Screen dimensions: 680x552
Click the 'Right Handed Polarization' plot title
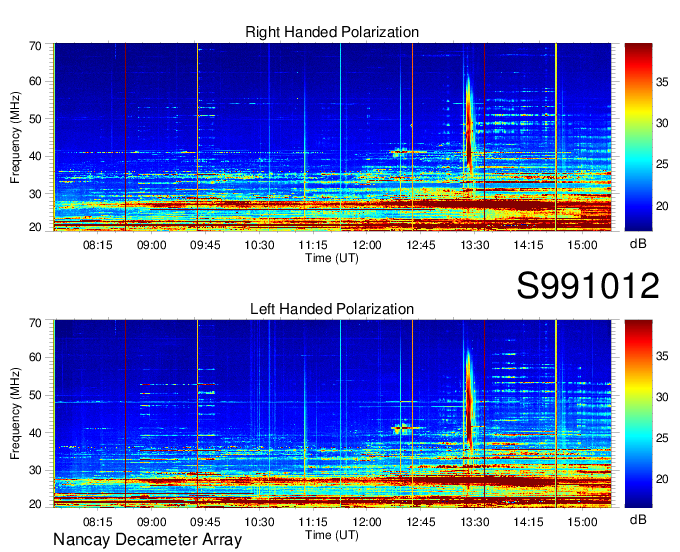click(x=332, y=32)
